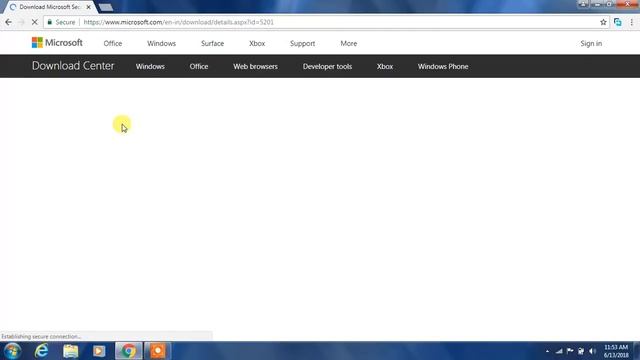Select Web browsers category
Viewport: 640px width, 360px height.
pos(256,67)
